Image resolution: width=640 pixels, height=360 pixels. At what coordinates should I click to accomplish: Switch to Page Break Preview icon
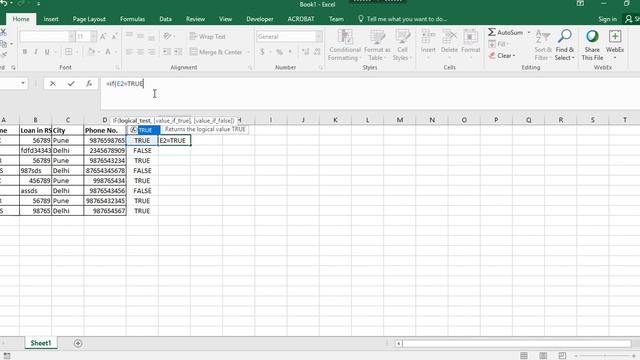point(562,356)
